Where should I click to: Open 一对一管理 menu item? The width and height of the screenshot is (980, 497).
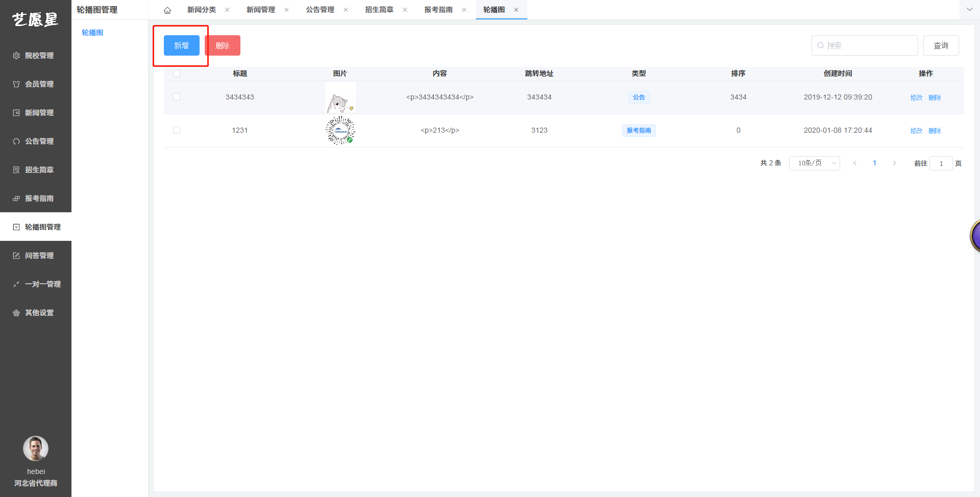pos(36,284)
